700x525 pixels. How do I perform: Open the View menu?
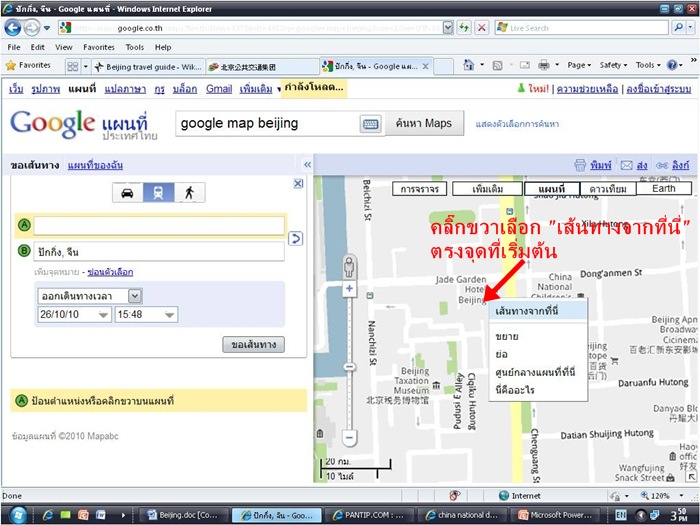point(64,47)
